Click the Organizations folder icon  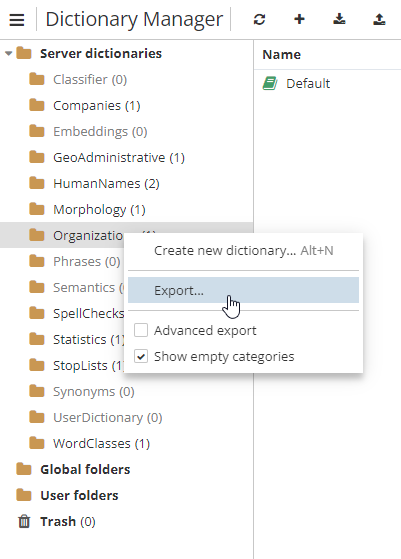click(37, 235)
